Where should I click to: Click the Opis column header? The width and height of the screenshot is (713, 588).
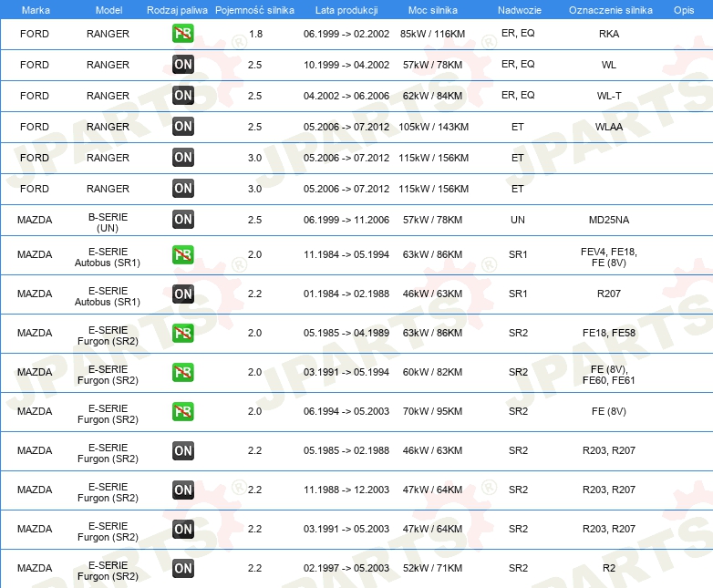[684, 10]
